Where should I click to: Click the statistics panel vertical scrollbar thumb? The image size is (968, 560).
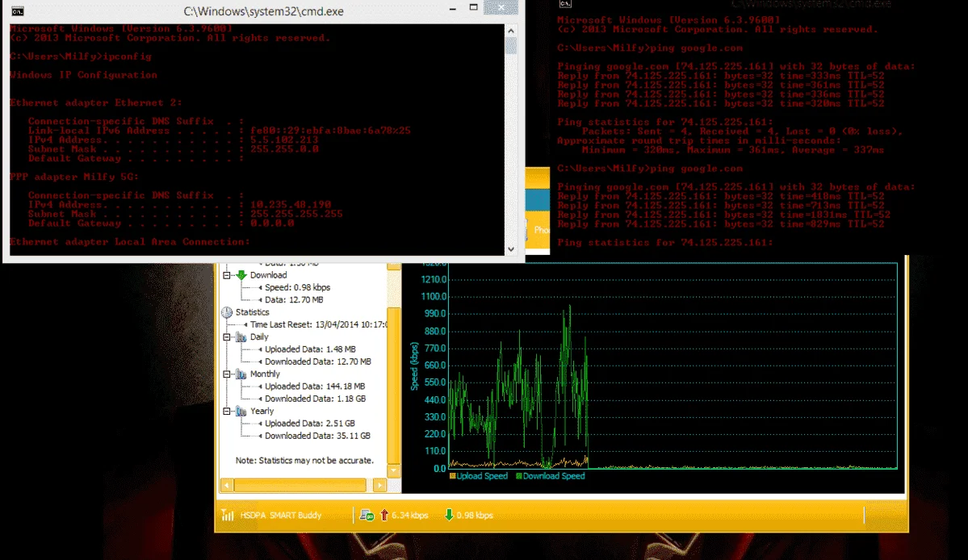(x=393, y=385)
